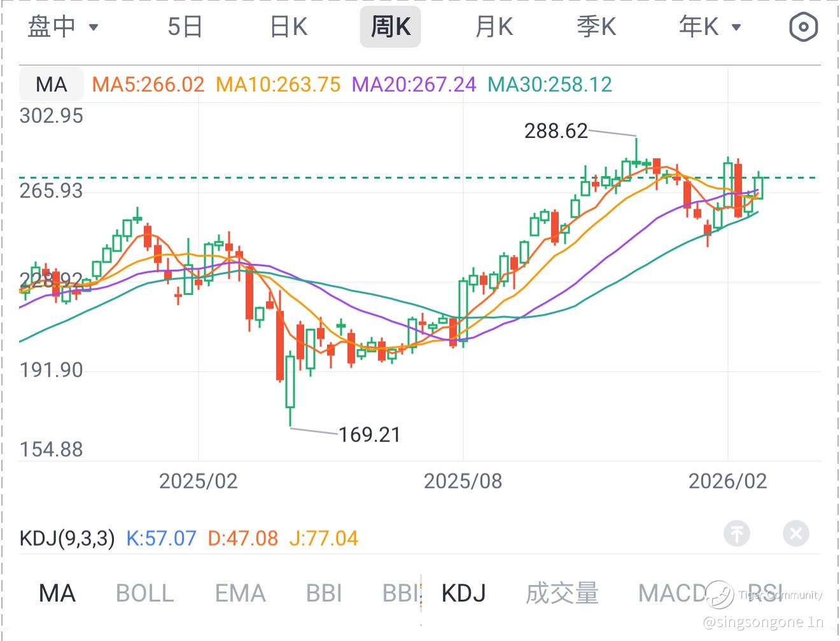
Task: Click the 288.62 high price annotation
Action: coord(556,131)
